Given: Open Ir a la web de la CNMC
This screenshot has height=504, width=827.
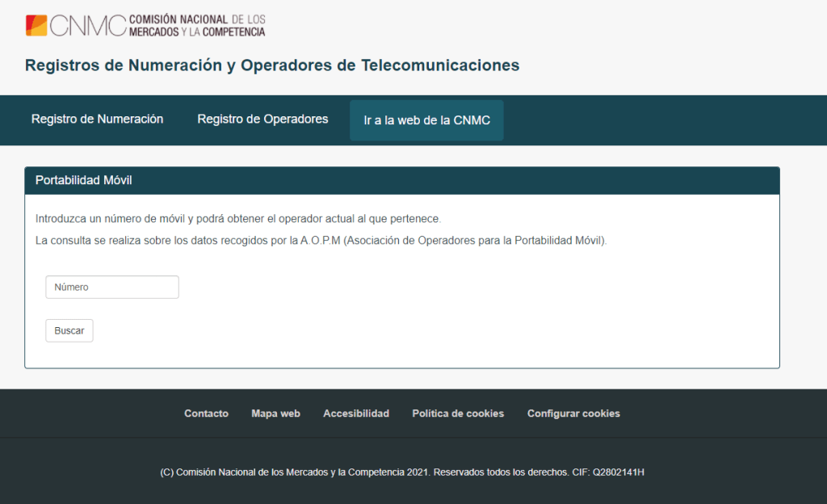Looking at the screenshot, I should coord(426,120).
